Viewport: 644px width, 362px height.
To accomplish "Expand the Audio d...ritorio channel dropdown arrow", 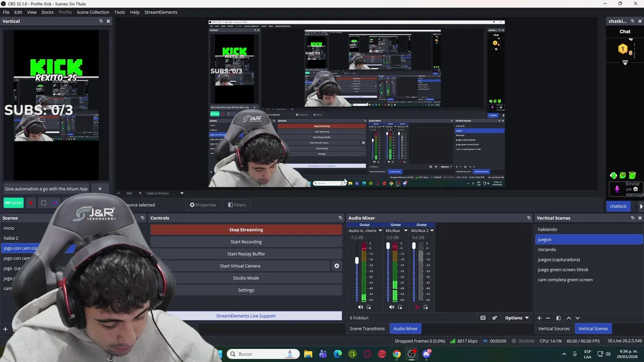I will (x=380, y=231).
